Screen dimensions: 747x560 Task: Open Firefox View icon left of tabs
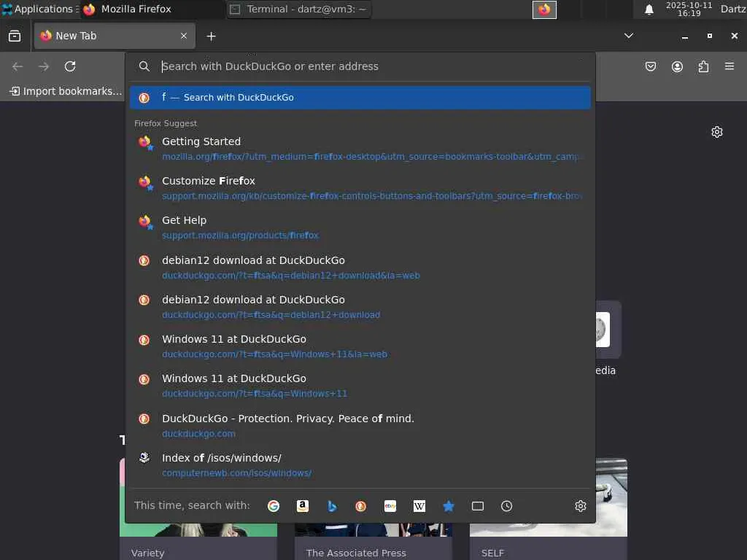point(15,36)
